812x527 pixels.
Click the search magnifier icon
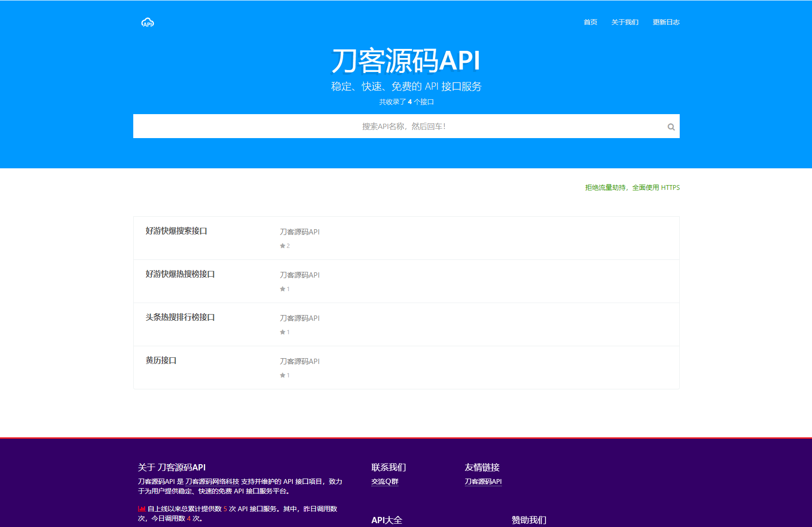click(671, 126)
